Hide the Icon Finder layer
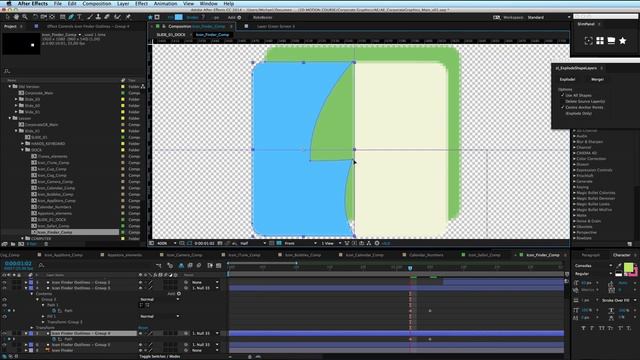640x360 pixels. tap(4, 350)
